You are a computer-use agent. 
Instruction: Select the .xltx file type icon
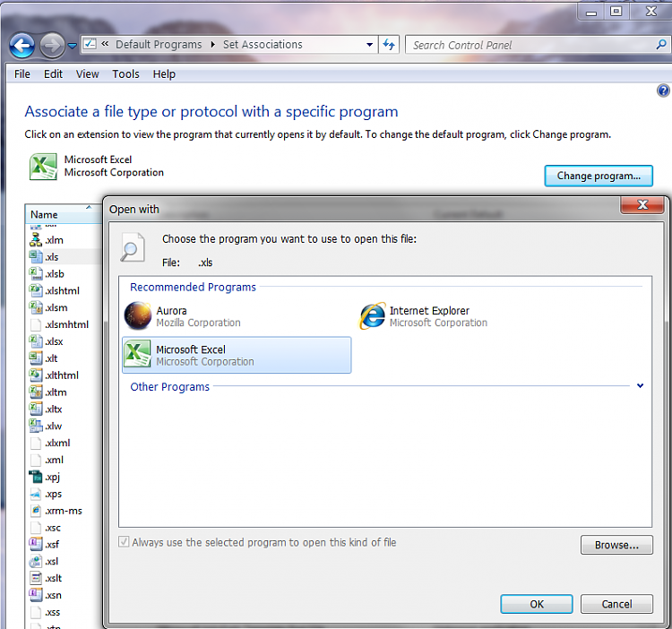pyautogui.click(x=36, y=409)
